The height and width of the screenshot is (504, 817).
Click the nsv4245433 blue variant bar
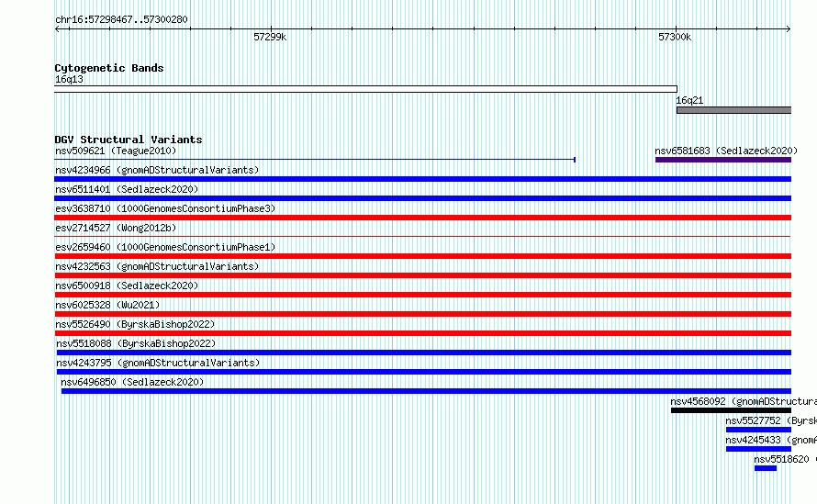[x=758, y=449]
